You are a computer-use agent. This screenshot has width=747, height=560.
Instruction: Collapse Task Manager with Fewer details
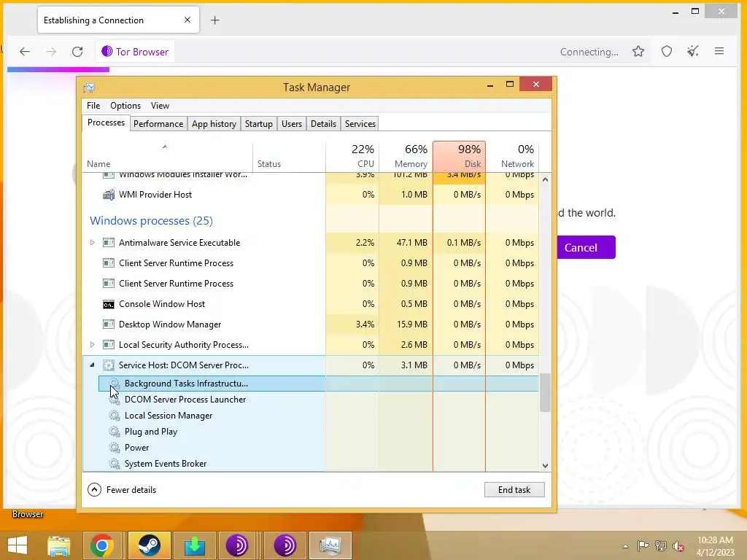(122, 489)
